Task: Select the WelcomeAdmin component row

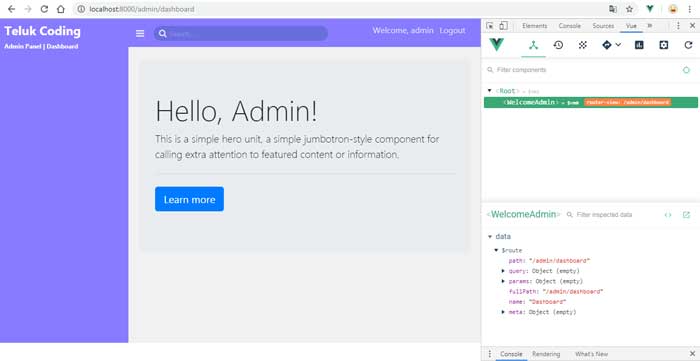Action: click(x=591, y=102)
